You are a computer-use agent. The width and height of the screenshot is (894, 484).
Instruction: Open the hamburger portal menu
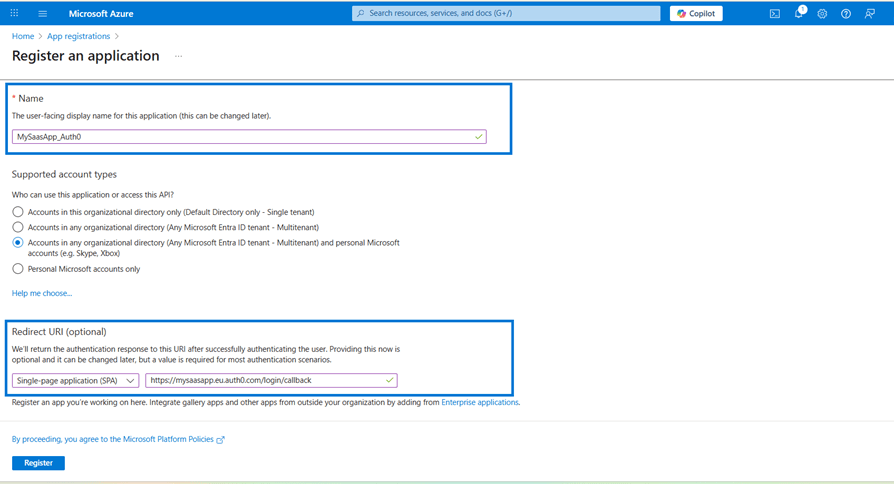(42, 14)
